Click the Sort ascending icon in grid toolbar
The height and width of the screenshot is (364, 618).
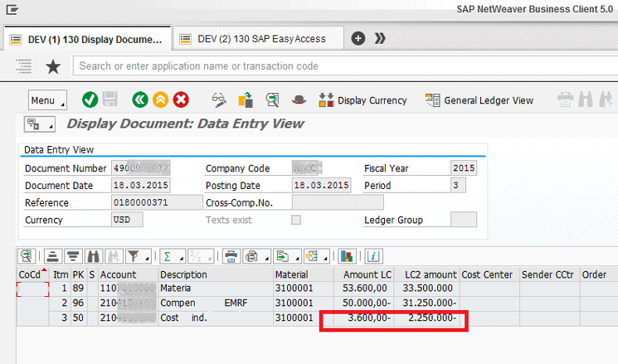(x=52, y=255)
